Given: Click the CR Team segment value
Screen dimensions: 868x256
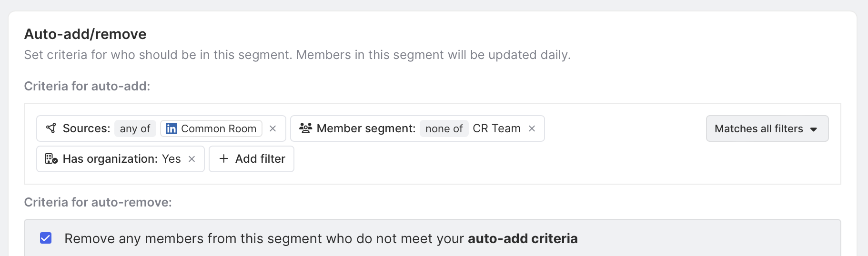Looking at the screenshot, I should click(496, 128).
